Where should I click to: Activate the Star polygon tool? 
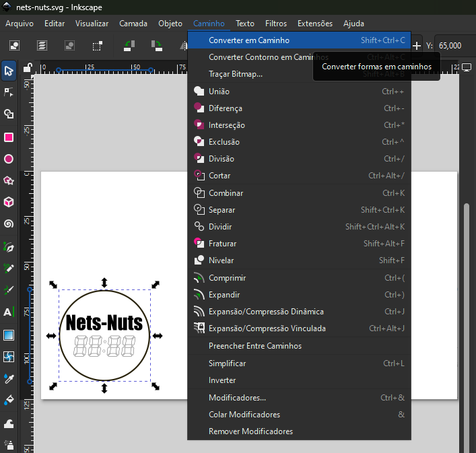click(9, 180)
